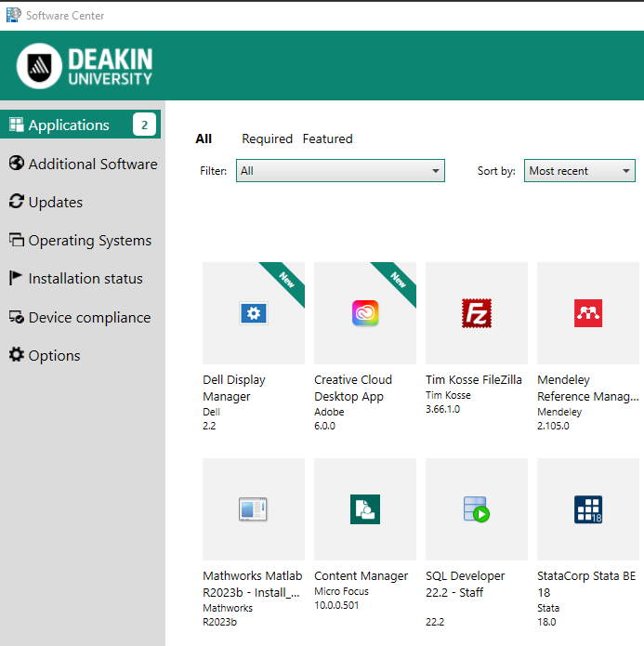Click the SQL Developer version 22.2 text

pyautogui.click(x=435, y=622)
